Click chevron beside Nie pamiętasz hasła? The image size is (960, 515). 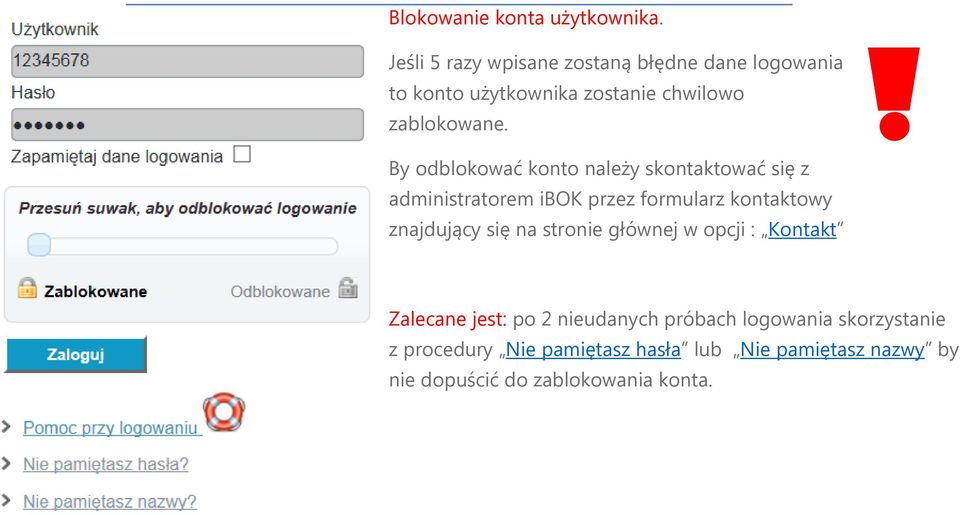click(7, 464)
